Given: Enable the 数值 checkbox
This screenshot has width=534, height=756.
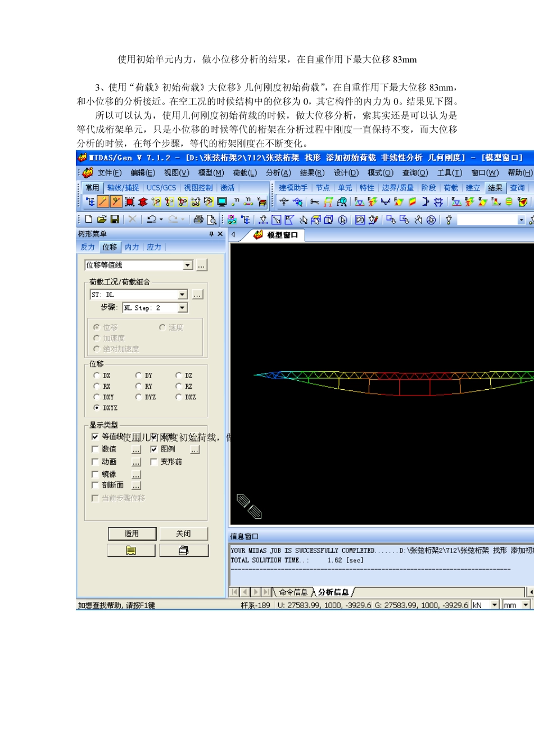Looking at the screenshot, I should [95, 449].
